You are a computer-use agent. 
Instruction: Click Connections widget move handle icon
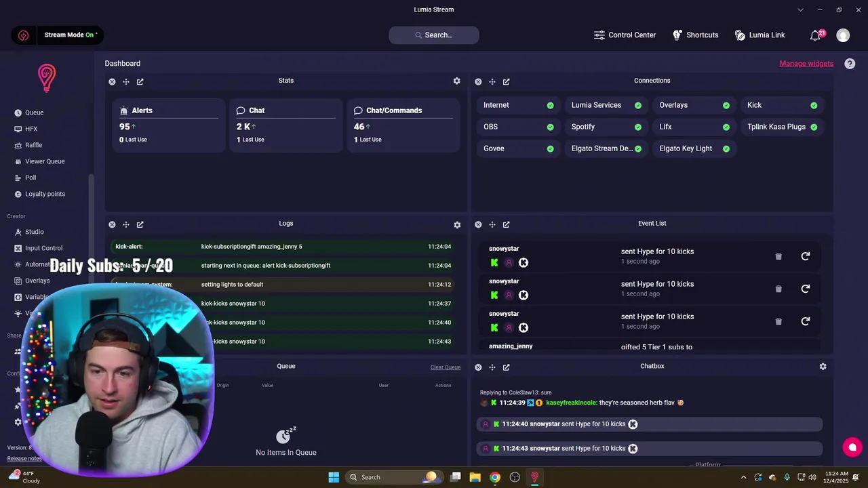(x=492, y=81)
